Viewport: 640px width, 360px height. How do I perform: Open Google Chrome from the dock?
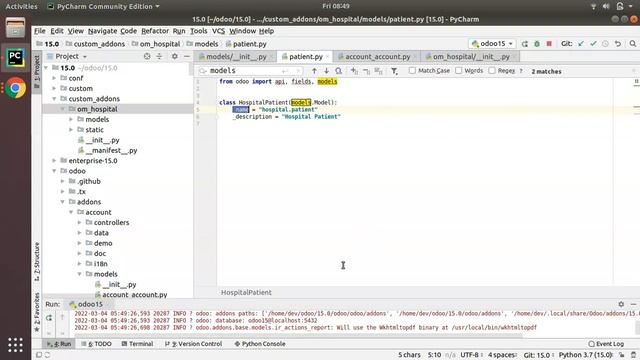[15, 88]
